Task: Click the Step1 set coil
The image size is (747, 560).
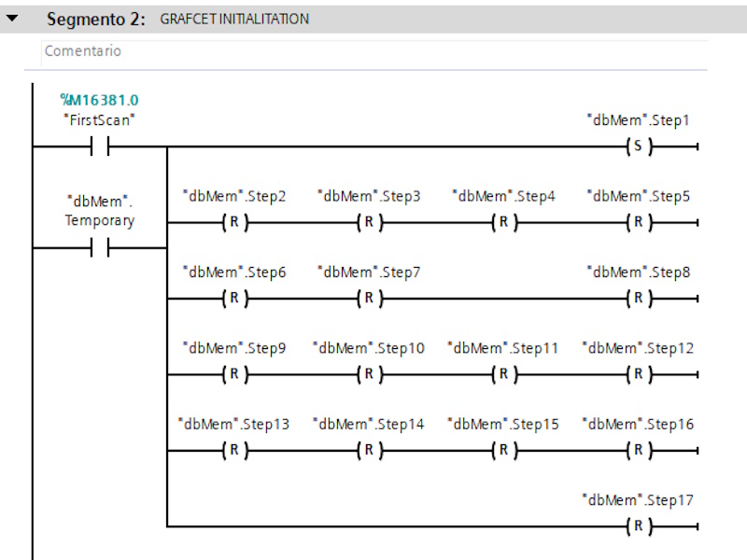Action: (x=638, y=147)
